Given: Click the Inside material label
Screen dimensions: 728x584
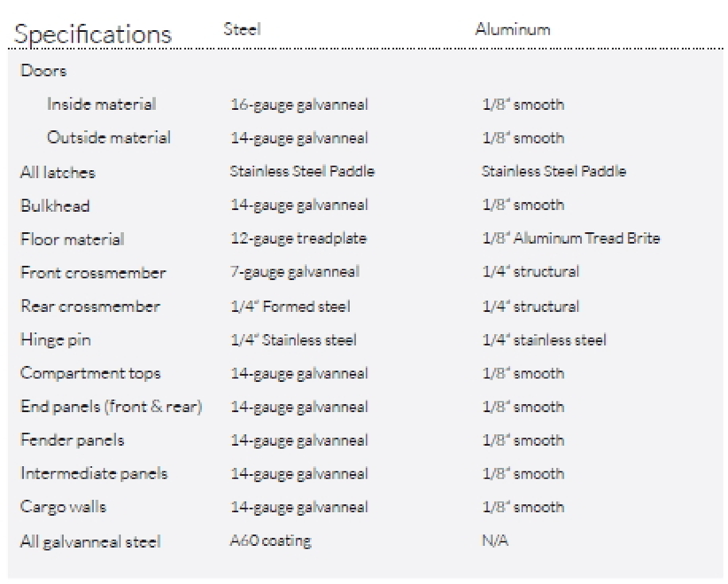Looking at the screenshot, I should (x=101, y=104).
